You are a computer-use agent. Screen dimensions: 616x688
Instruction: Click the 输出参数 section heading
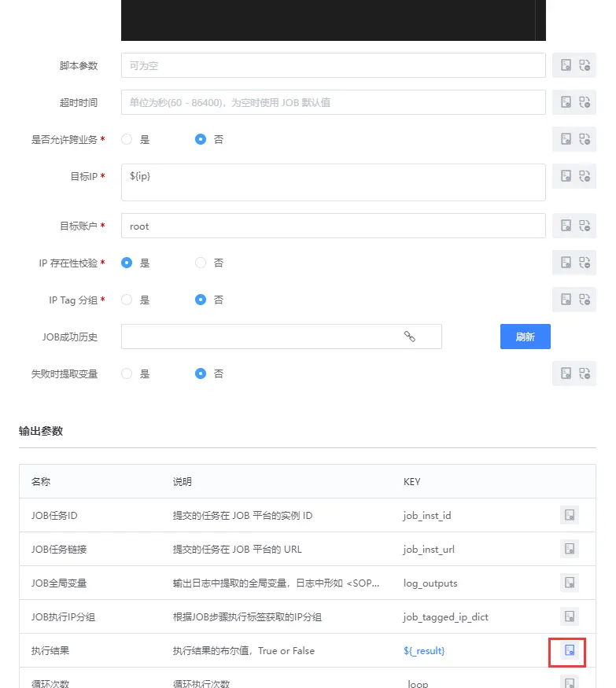click(x=41, y=431)
